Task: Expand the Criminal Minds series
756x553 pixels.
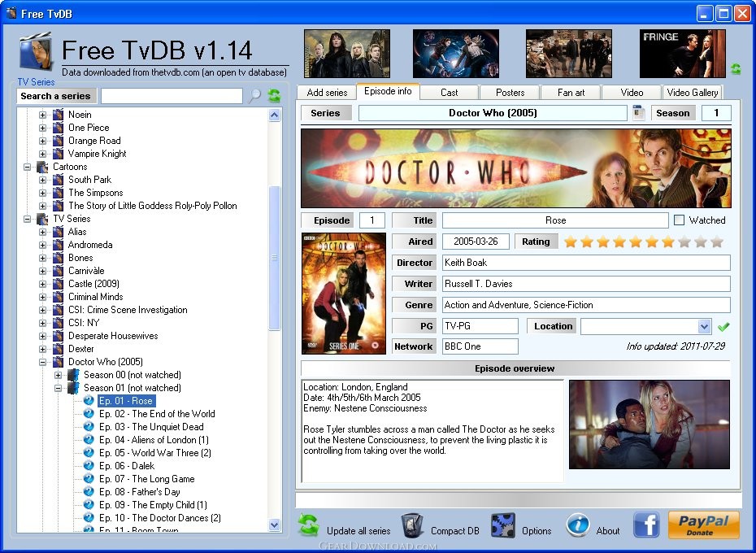Action: tap(42, 297)
